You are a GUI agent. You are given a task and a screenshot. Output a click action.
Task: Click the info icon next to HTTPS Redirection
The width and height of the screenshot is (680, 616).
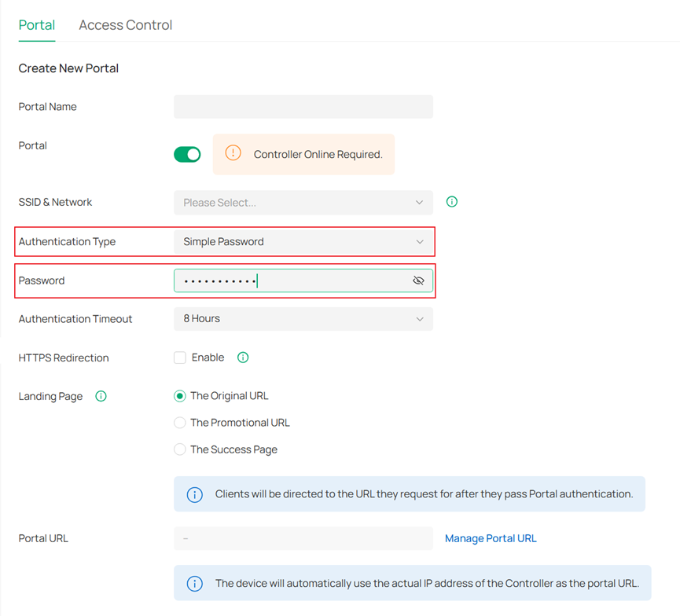click(x=243, y=357)
